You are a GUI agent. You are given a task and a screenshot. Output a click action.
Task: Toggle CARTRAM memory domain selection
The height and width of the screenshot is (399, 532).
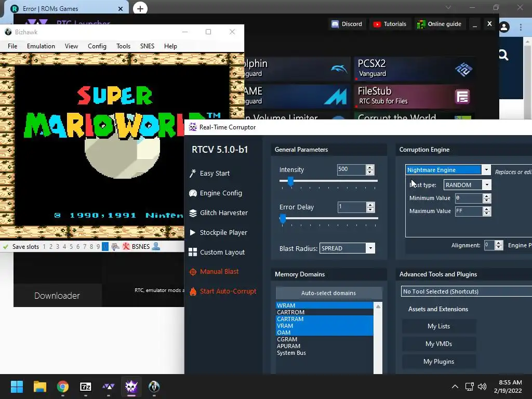(x=325, y=319)
